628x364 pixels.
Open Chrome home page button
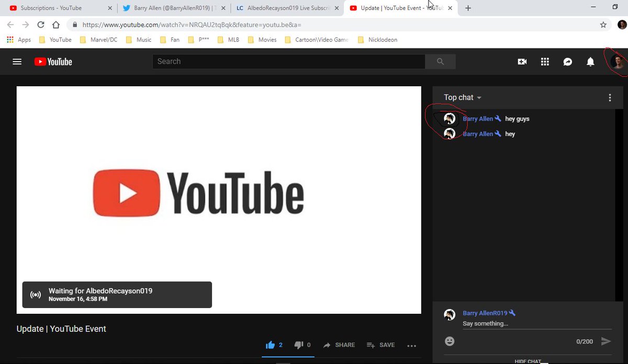56,25
